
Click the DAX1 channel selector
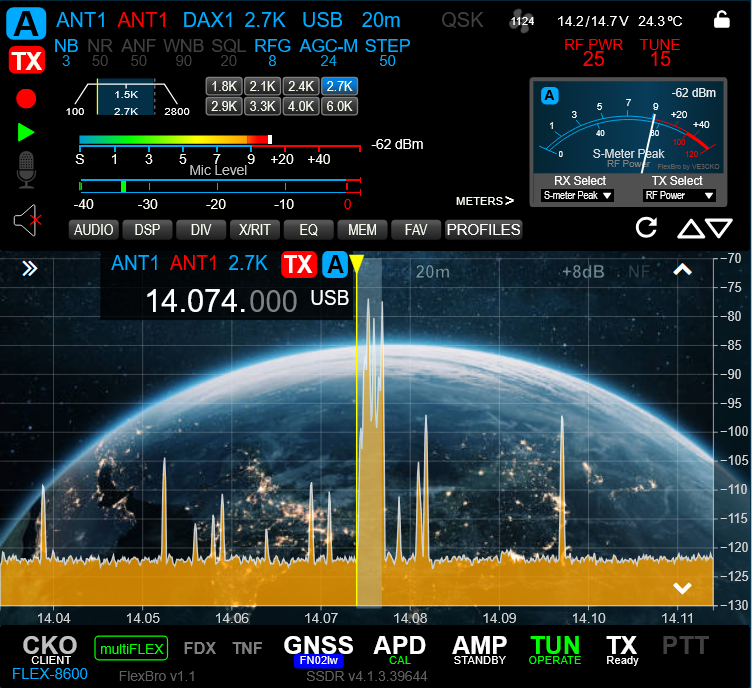(x=208, y=20)
